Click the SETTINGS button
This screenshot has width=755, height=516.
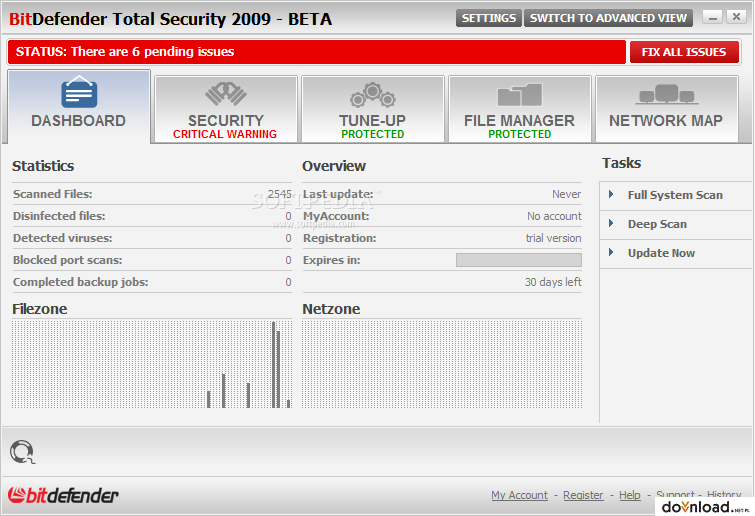coord(489,18)
